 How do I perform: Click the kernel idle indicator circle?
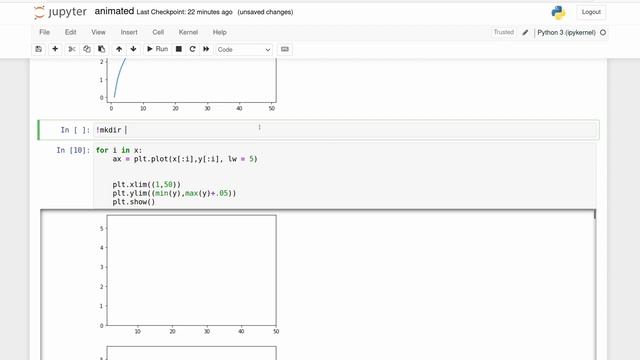(x=603, y=32)
